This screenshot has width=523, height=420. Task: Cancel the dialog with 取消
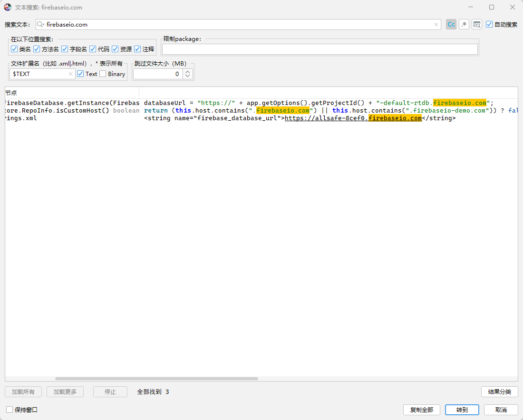[x=501, y=410]
